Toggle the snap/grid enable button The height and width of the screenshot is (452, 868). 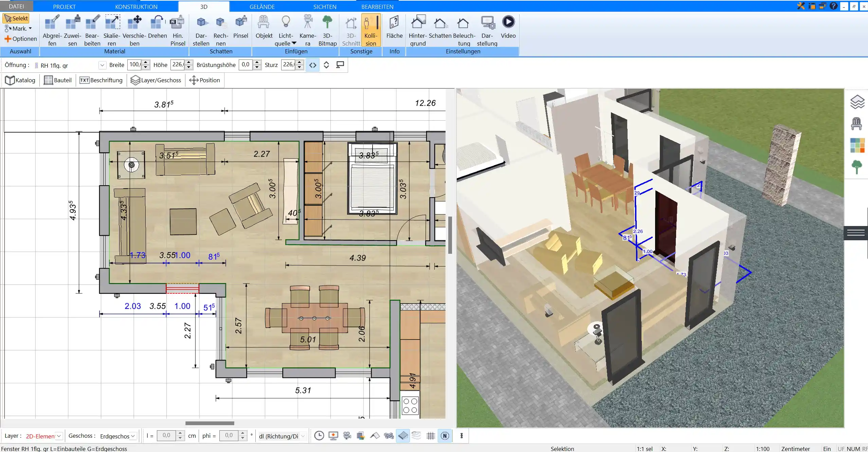tap(431, 436)
